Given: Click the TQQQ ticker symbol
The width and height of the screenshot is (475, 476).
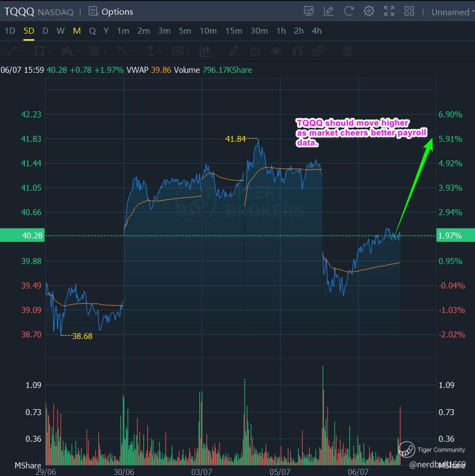Looking at the screenshot, I should tap(19, 11).
